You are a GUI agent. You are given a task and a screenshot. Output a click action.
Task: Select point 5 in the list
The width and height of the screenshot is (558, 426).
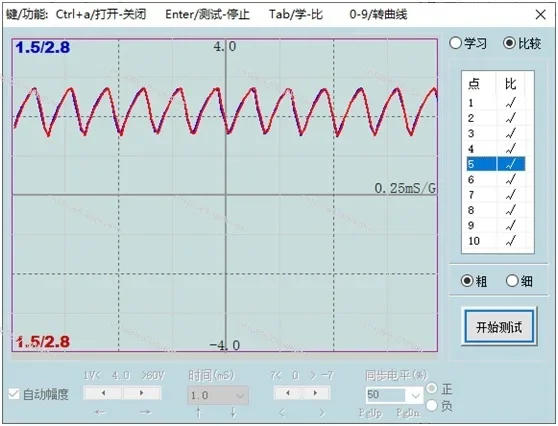[496, 164]
